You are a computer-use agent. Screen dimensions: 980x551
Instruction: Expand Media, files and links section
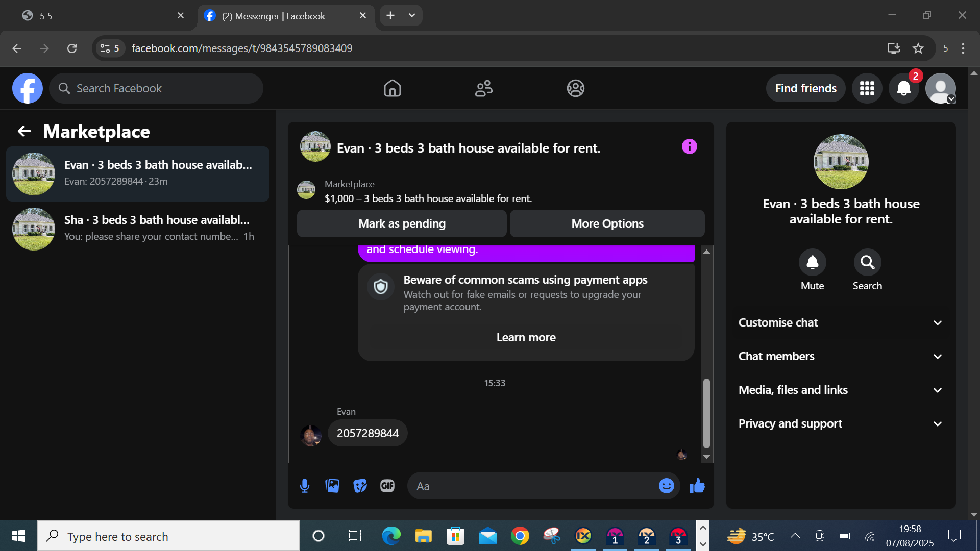coord(840,390)
